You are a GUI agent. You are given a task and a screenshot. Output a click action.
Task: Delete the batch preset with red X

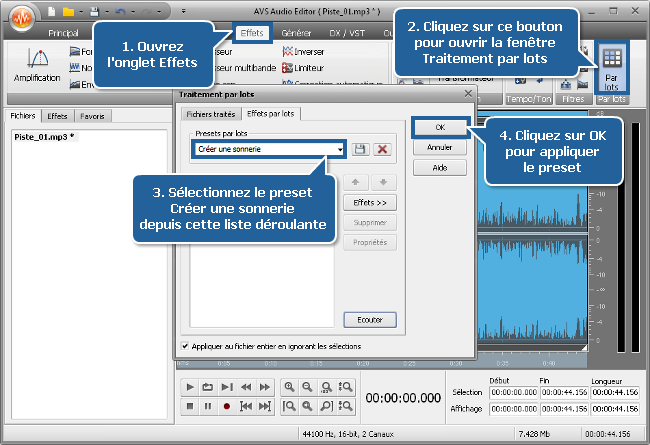tap(382, 149)
